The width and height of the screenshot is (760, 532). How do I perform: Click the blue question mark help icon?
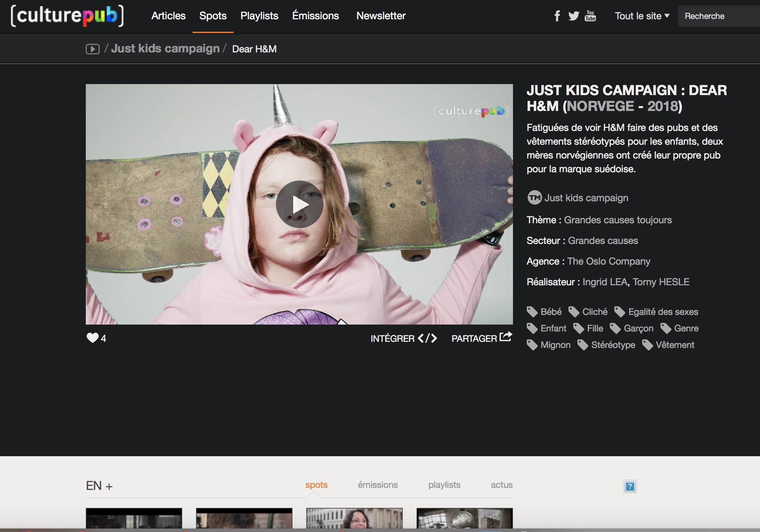click(630, 487)
